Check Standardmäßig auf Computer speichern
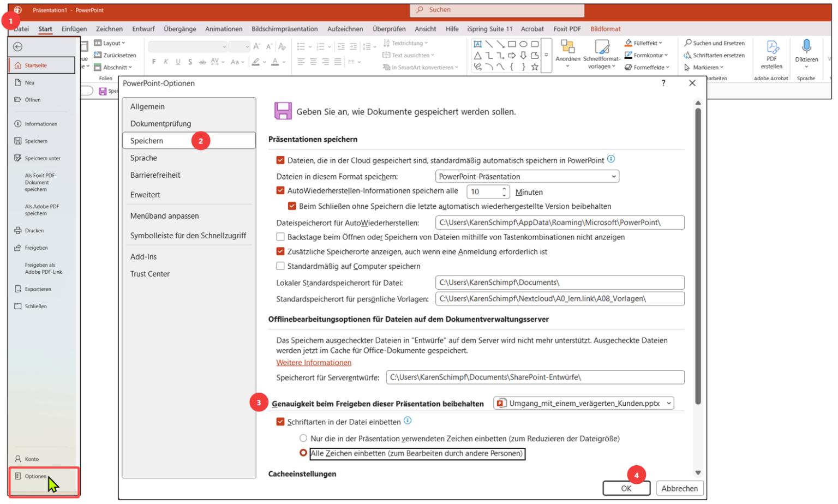Screen dimensions: 838x504 click(280, 266)
